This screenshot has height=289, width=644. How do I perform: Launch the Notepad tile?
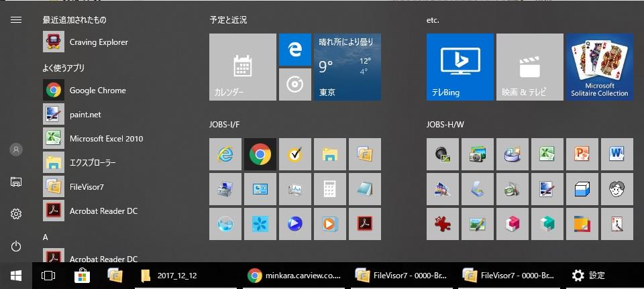click(365, 189)
